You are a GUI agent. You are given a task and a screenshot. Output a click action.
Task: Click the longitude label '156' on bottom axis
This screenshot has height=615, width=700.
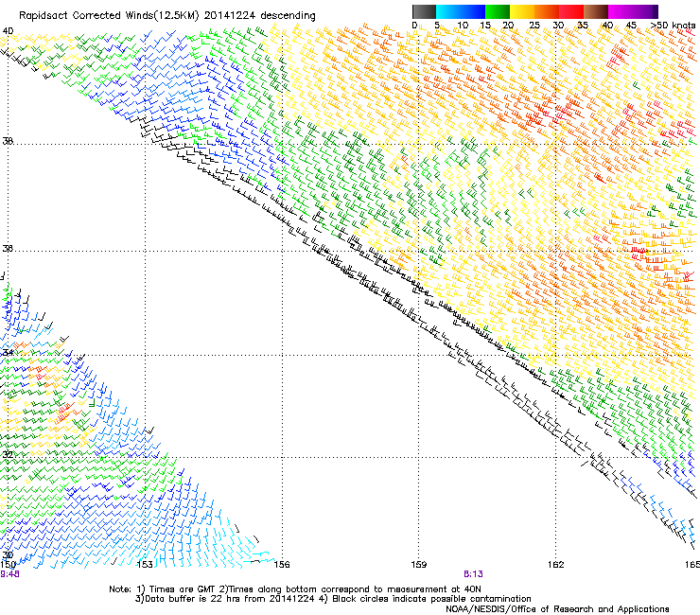pyautogui.click(x=282, y=565)
